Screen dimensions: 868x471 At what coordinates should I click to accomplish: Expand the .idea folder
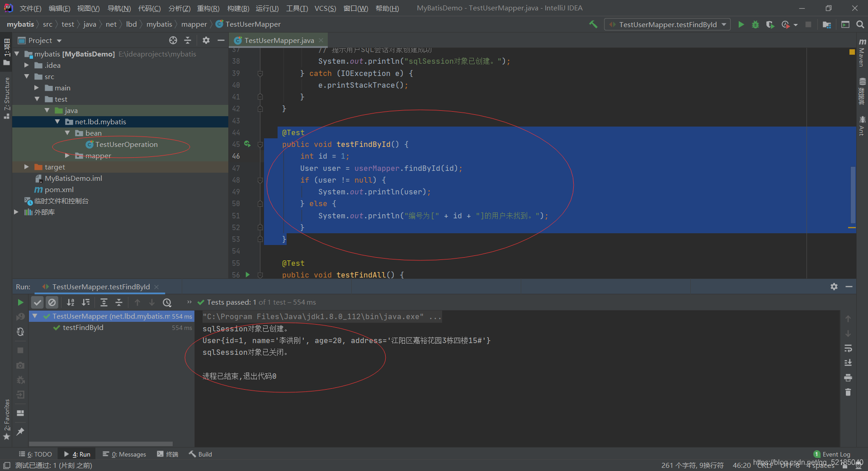[x=27, y=65]
